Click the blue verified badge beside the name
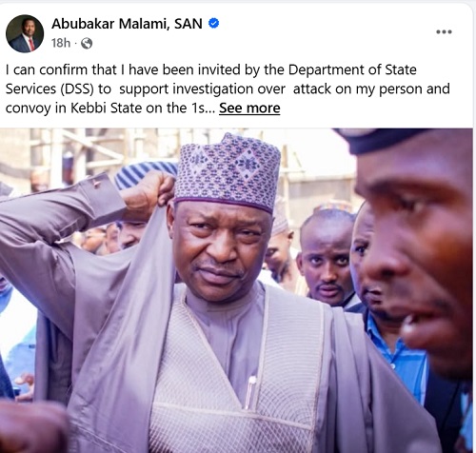The height and width of the screenshot is (453, 476). pyautogui.click(x=213, y=24)
